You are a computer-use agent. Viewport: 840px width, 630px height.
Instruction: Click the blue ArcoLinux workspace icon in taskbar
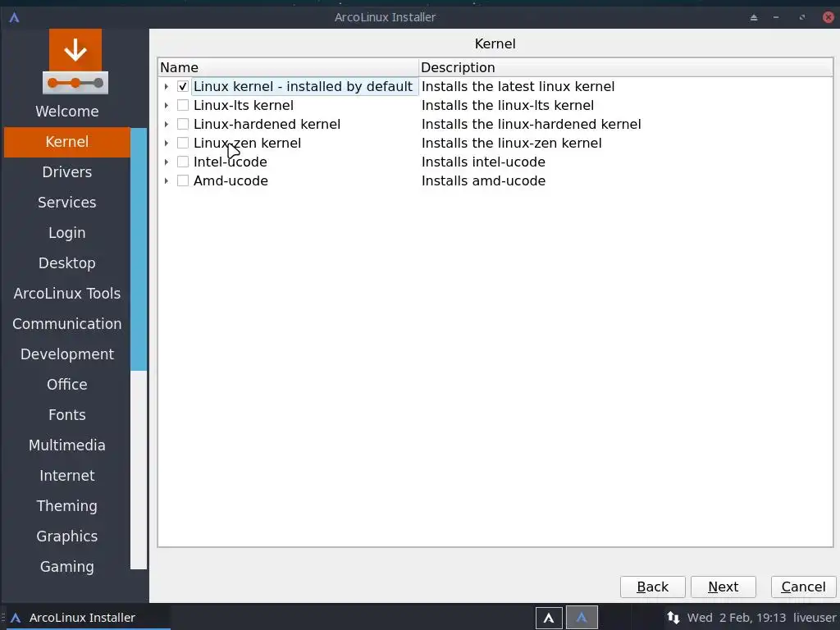[582, 618]
